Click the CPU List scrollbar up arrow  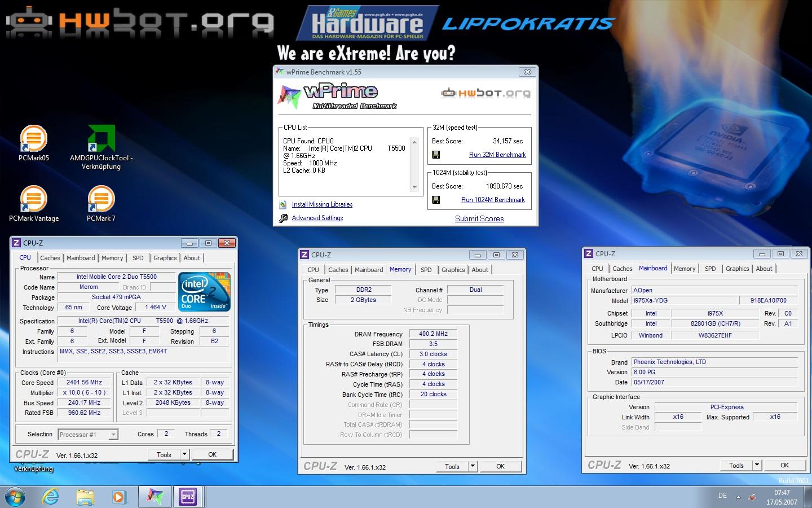[x=414, y=142]
